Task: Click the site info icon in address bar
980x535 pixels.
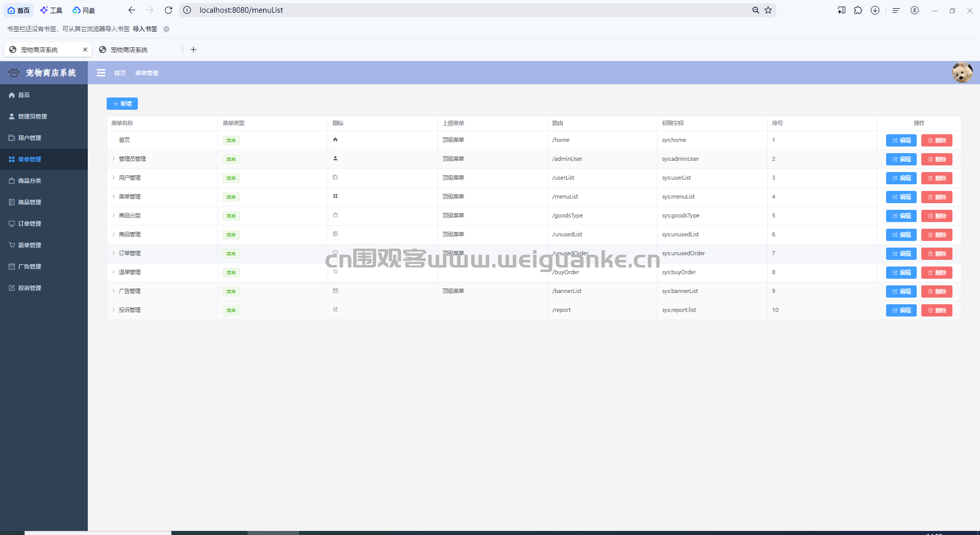Action: pos(187,10)
